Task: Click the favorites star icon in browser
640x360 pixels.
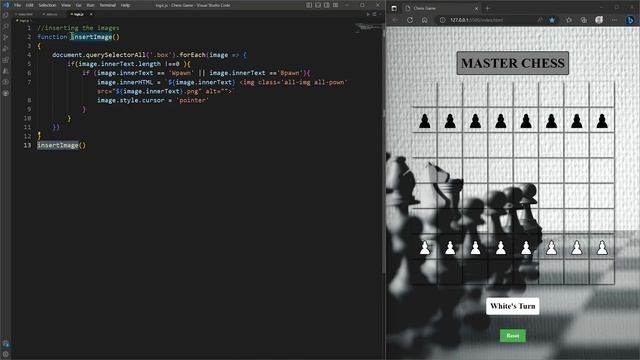Action: click(552, 20)
